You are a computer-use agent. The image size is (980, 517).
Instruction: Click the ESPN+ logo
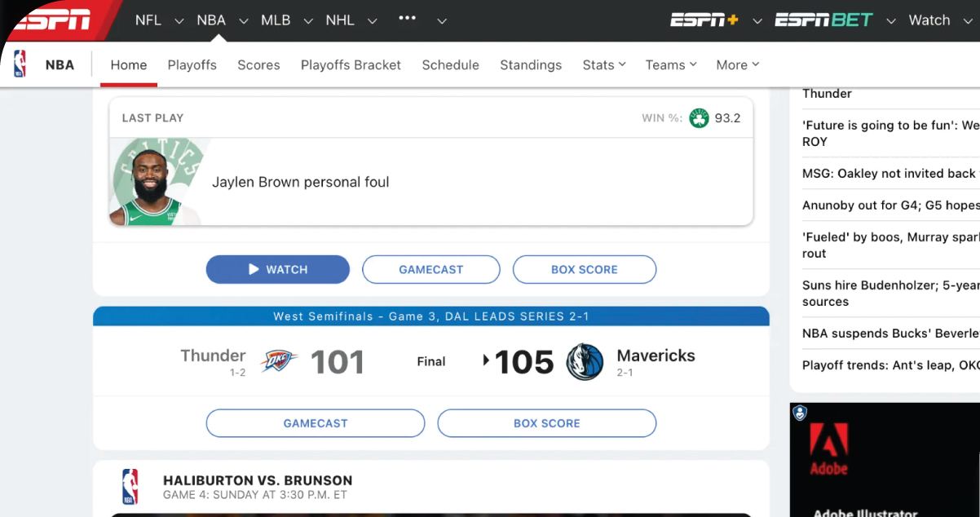[x=704, y=20]
